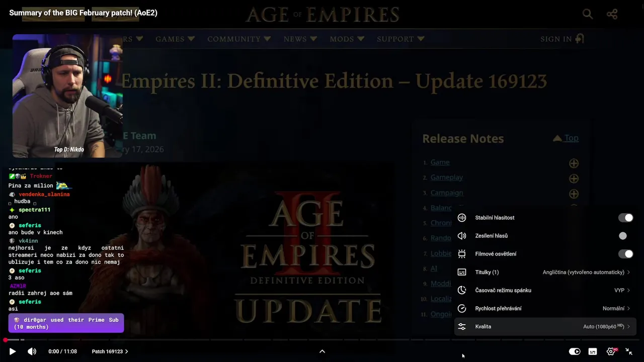Open Gameplay release notes link

point(446,177)
